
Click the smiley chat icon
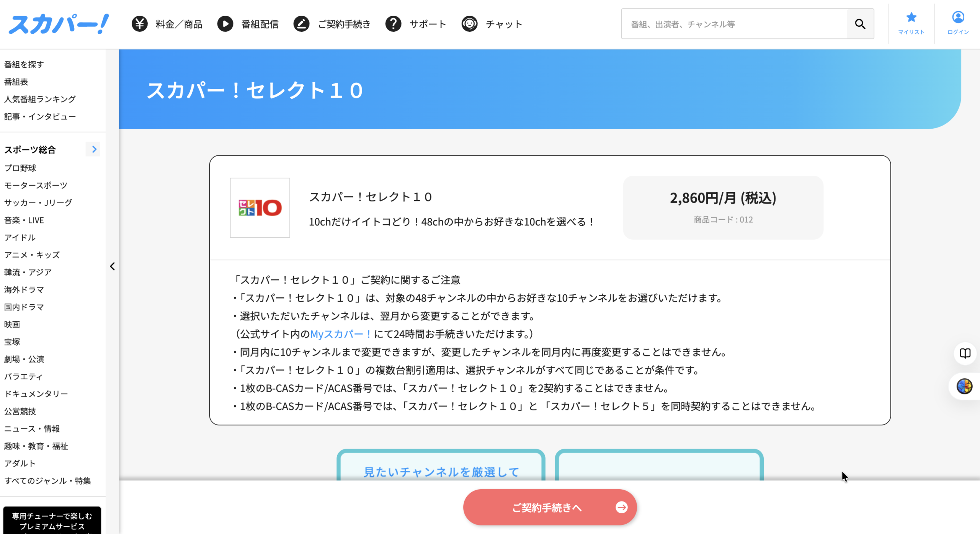(x=469, y=24)
